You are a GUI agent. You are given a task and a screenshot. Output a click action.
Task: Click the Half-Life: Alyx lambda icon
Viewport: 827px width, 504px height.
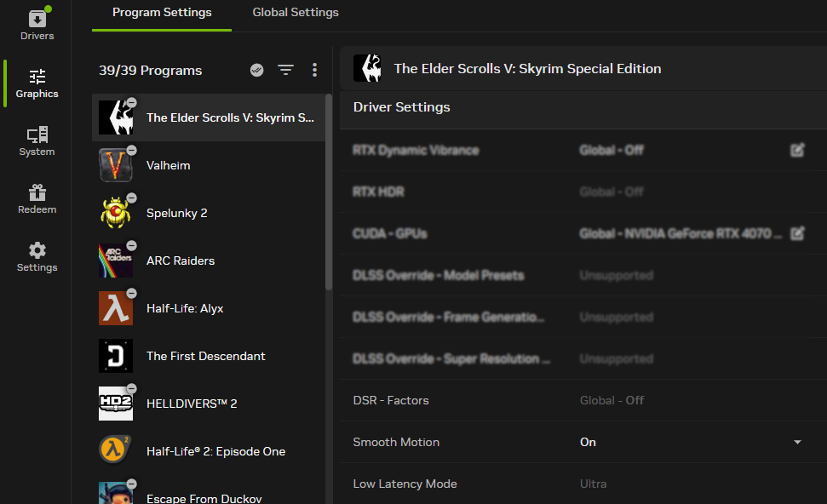point(116,308)
